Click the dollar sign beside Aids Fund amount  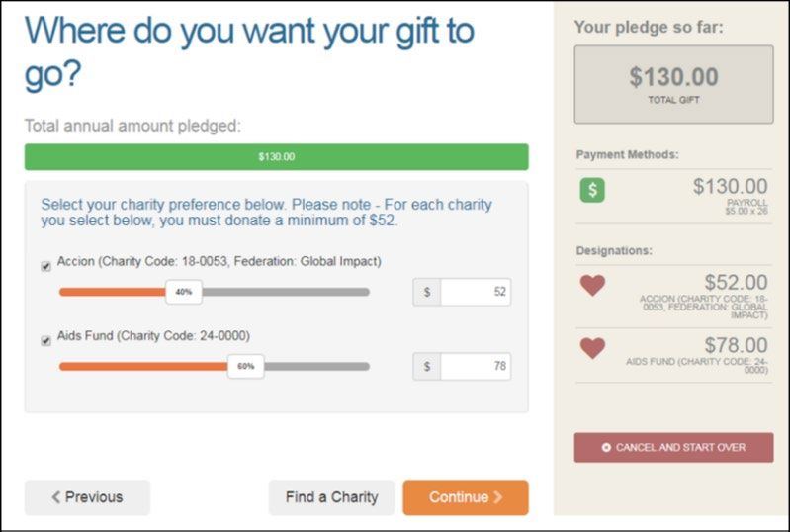(x=427, y=366)
